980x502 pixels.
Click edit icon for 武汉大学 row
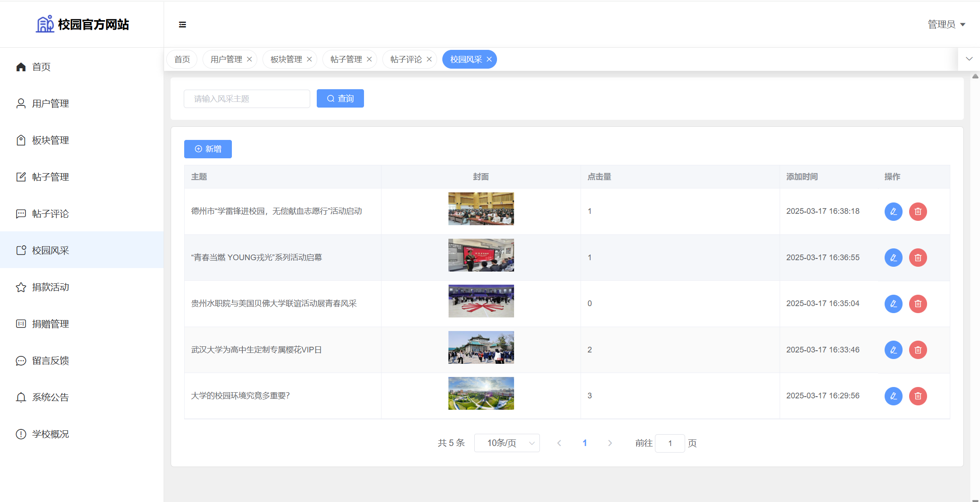coord(893,350)
